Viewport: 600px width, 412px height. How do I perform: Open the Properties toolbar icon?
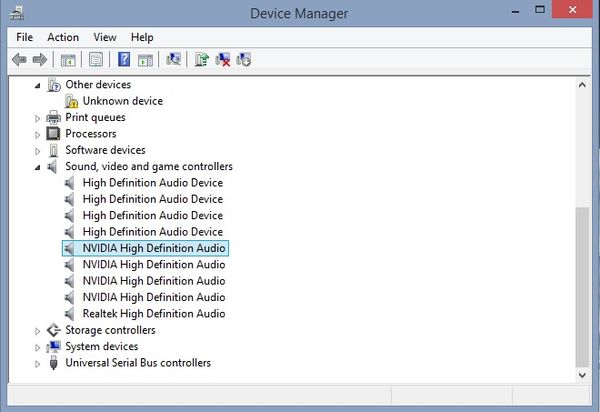(96, 60)
